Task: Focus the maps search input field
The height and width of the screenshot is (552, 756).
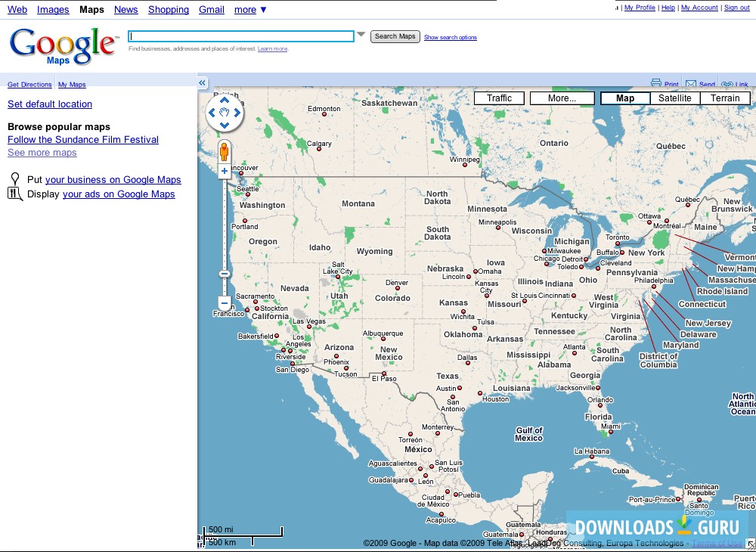Action: tap(241, 36)
